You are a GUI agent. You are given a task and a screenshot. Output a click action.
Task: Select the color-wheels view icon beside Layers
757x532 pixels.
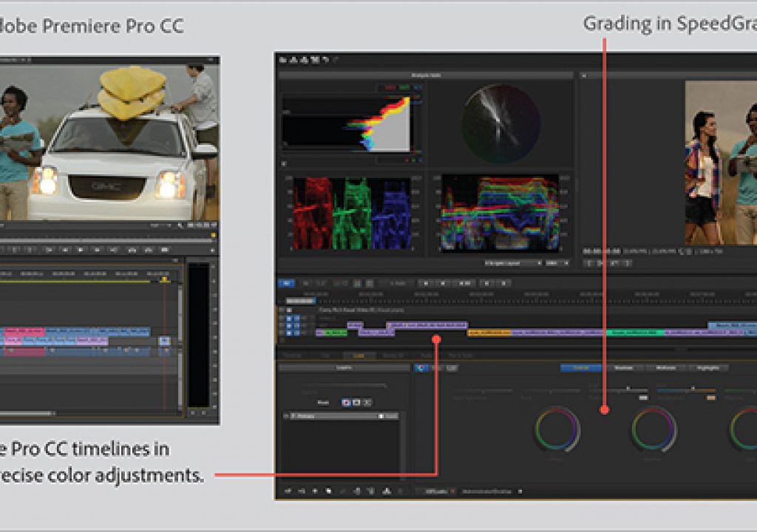tap(421, 368)
